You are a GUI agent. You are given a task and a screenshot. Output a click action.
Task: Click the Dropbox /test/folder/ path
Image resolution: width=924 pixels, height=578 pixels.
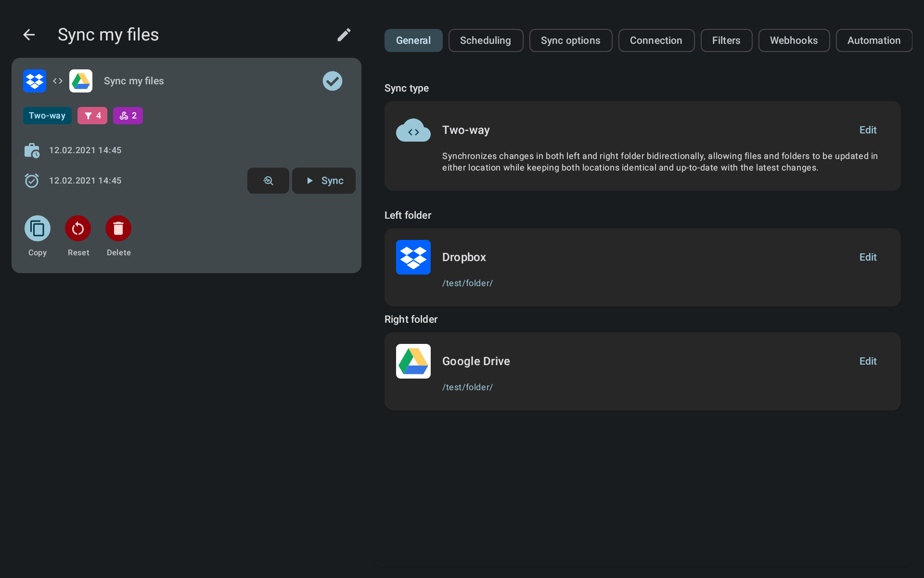coord(467,283)
